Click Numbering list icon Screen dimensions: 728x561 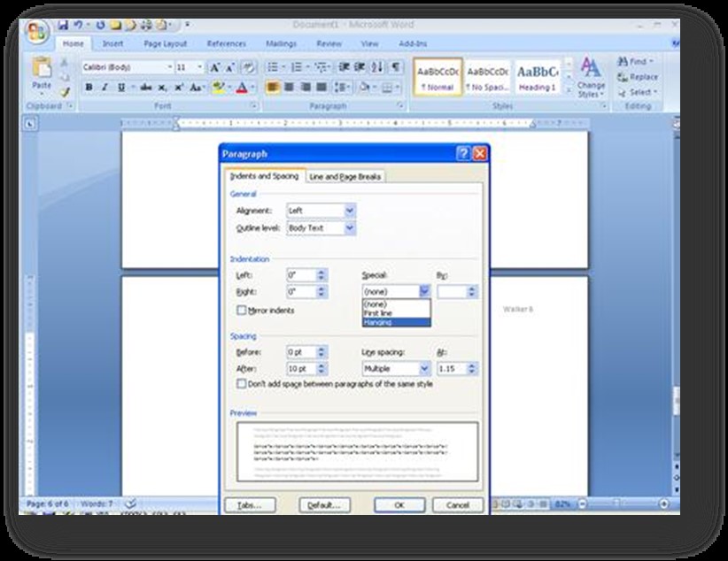[297, 68]
